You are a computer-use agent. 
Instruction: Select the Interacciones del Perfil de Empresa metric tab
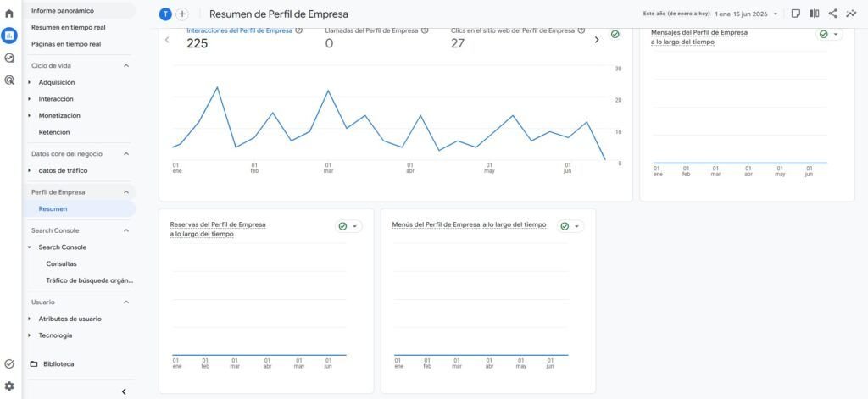(x=239, y=31)
